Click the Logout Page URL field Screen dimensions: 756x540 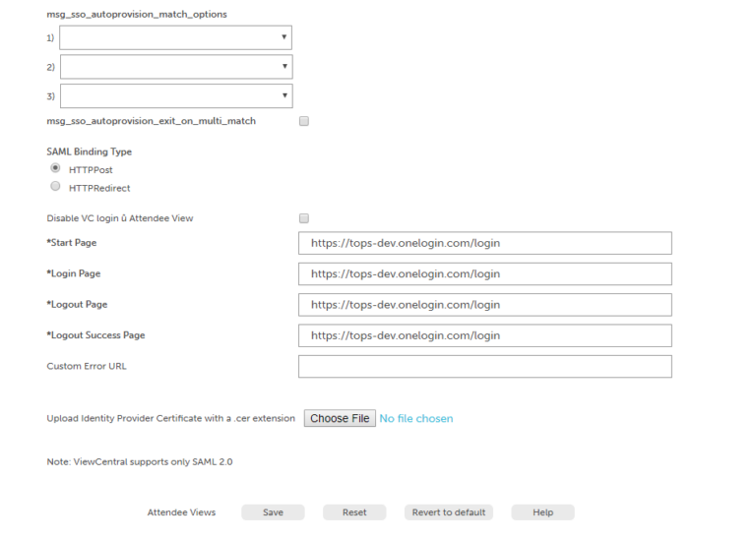pyautogui.click(x=485, y=305)
